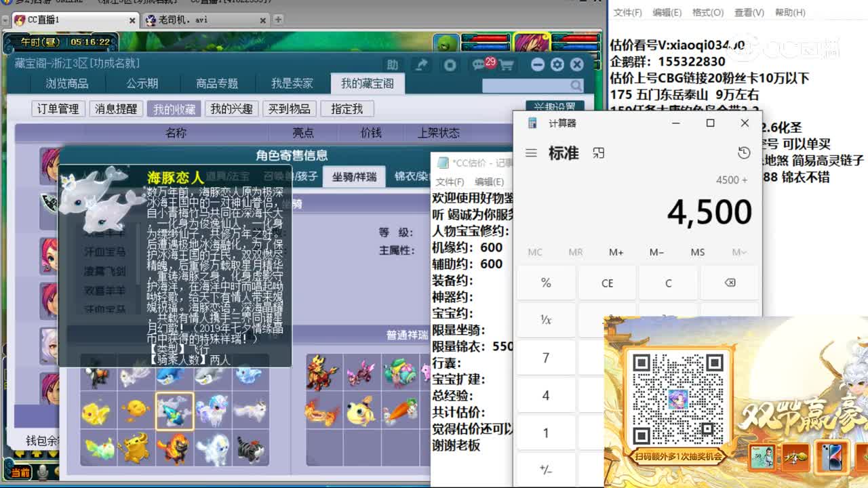Click the search magnifier in 藏宝阁
This screenshot has width=868, height=488.
tap(576, 85)
